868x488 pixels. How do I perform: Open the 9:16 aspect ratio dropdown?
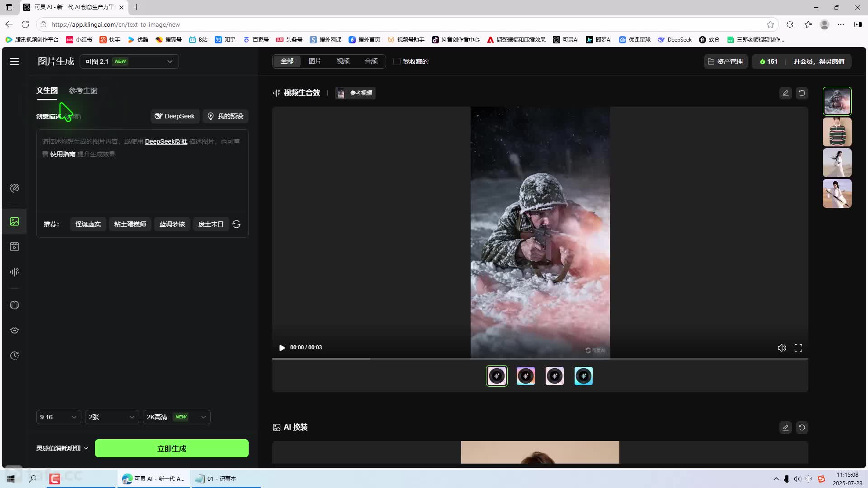tap(58, 417)
